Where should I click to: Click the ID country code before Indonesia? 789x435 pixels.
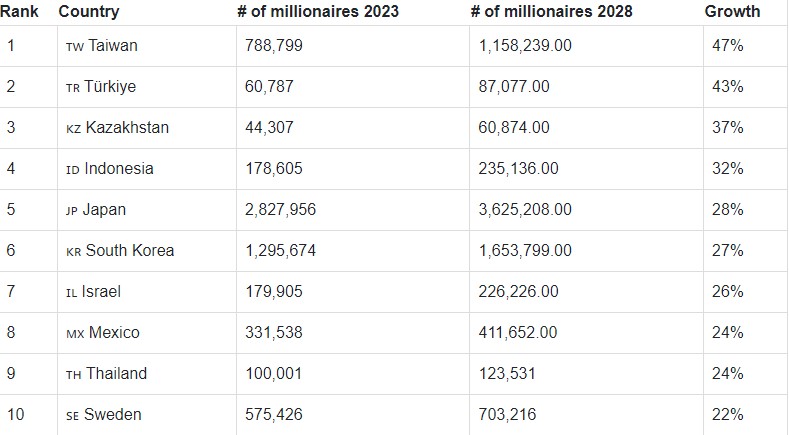[72, 170]
